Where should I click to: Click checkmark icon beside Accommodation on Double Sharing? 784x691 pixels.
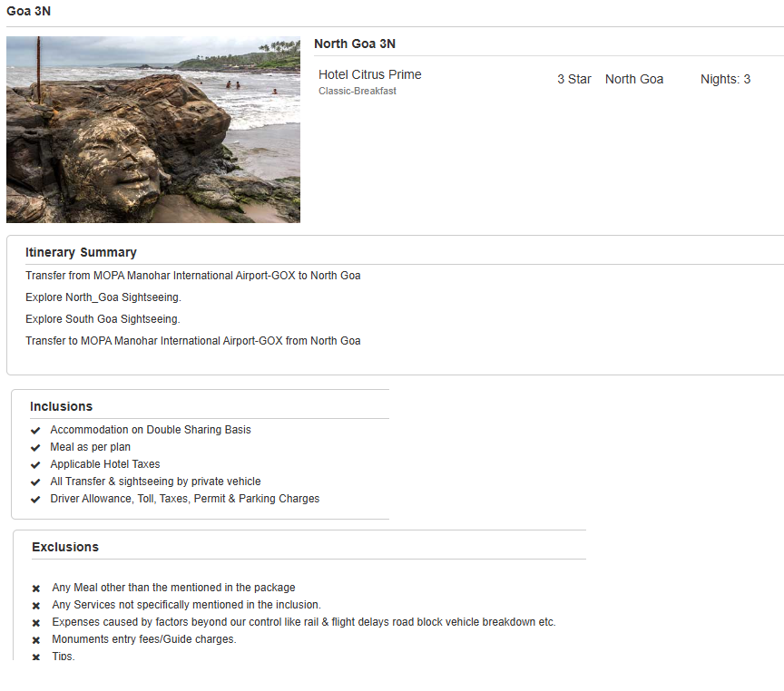pos(35,430)
